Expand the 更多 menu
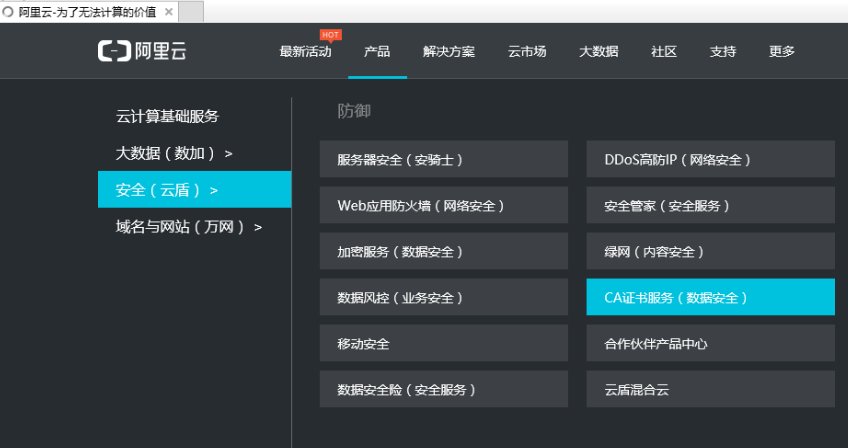Image resolution: width=848 pixels, height=448 pixels. [x=782, y=52]
